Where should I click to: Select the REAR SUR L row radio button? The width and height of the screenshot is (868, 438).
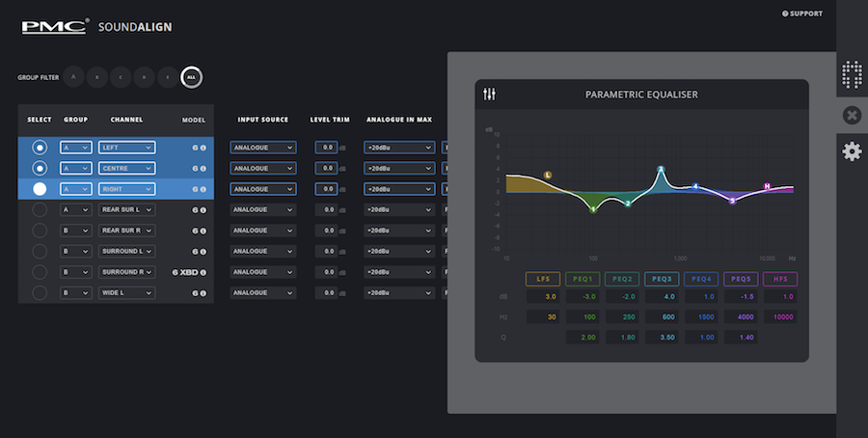40,209
